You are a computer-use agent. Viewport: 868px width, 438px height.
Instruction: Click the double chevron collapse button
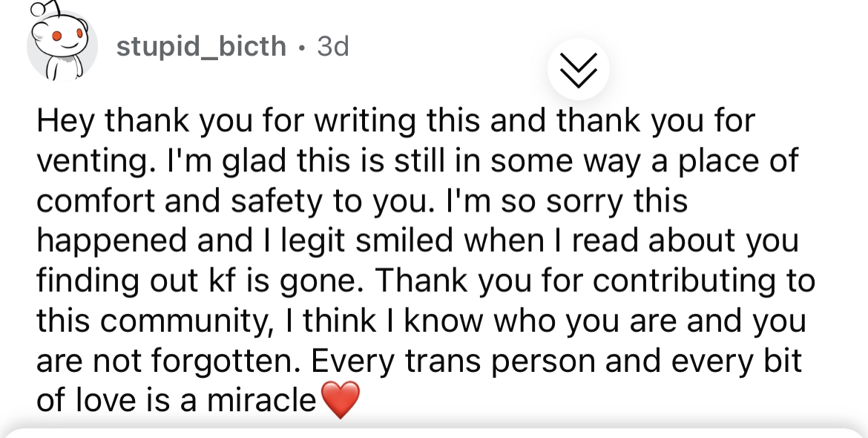tap(579, 70)
